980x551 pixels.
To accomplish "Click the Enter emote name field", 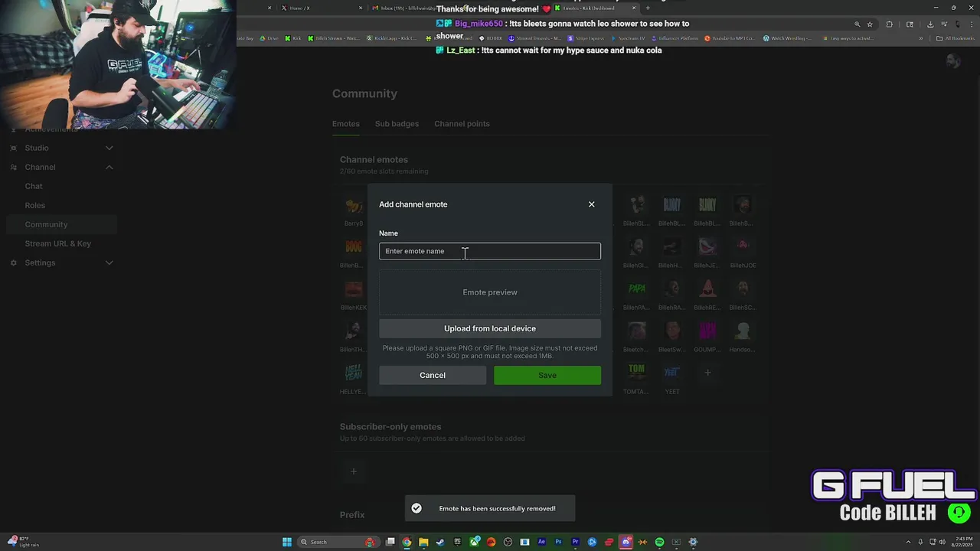I will tap(490, 251).
